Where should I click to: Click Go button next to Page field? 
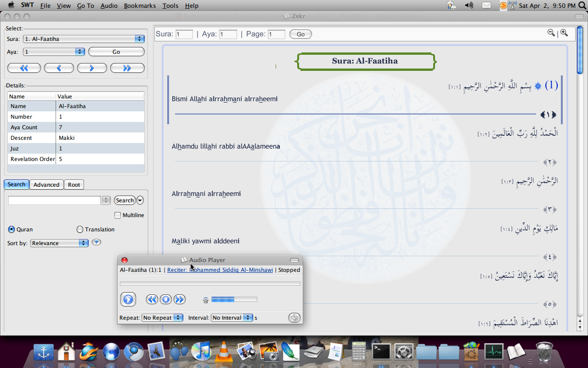300,34
